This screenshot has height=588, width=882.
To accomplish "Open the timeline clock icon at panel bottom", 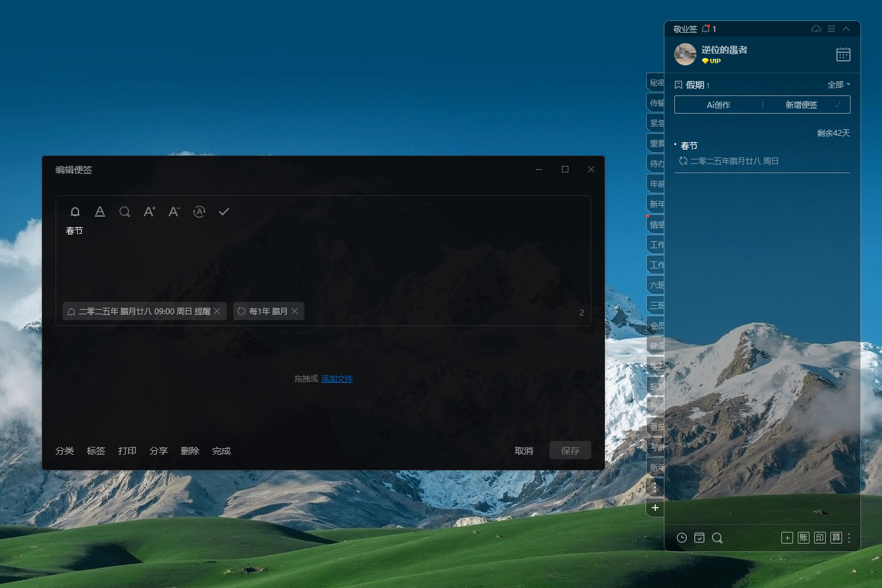I will click(x=681, y=538).
